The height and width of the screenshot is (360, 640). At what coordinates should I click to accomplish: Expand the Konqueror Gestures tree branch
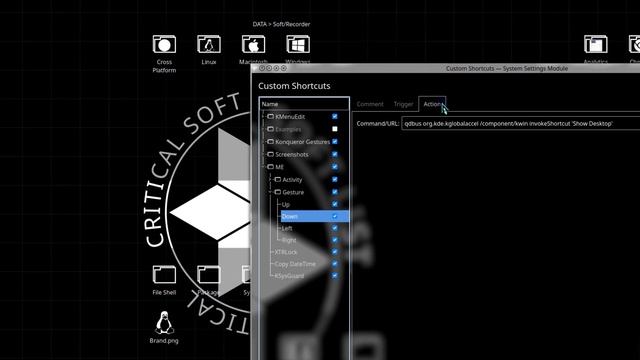point(263,142)
